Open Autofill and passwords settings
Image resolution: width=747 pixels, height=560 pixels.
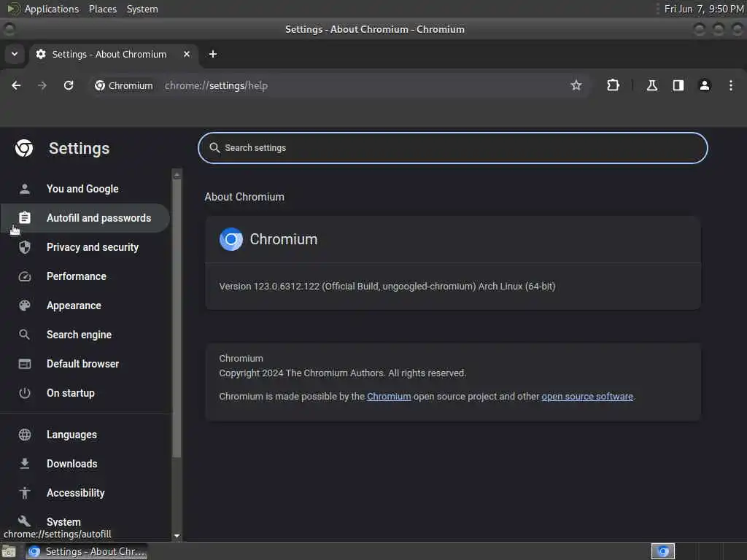coord(85,218)
